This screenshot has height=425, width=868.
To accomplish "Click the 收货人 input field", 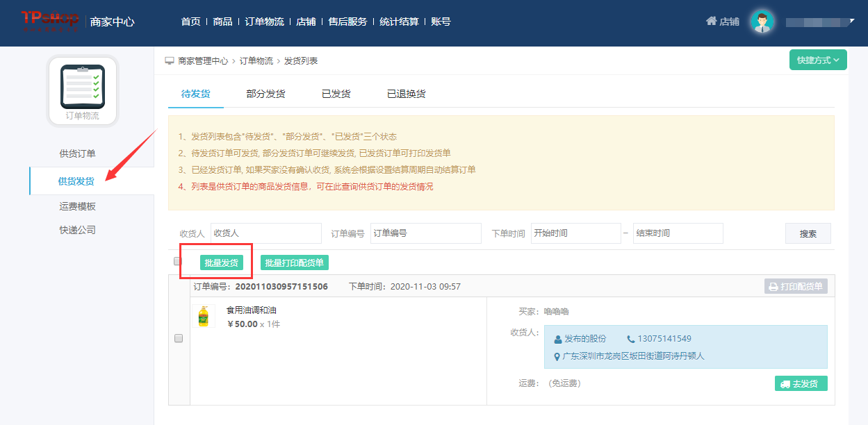I will [265, 233].
